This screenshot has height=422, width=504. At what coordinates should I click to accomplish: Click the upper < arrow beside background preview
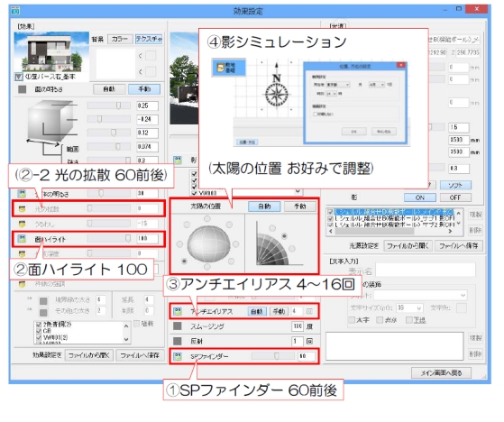pos(141,56)
